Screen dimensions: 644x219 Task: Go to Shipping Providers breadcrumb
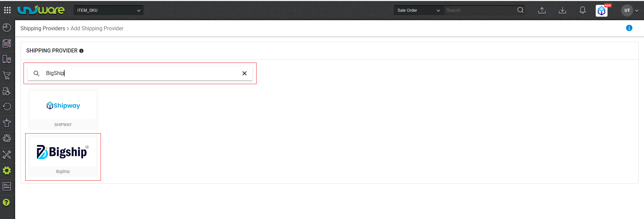[x=43, y=29]
